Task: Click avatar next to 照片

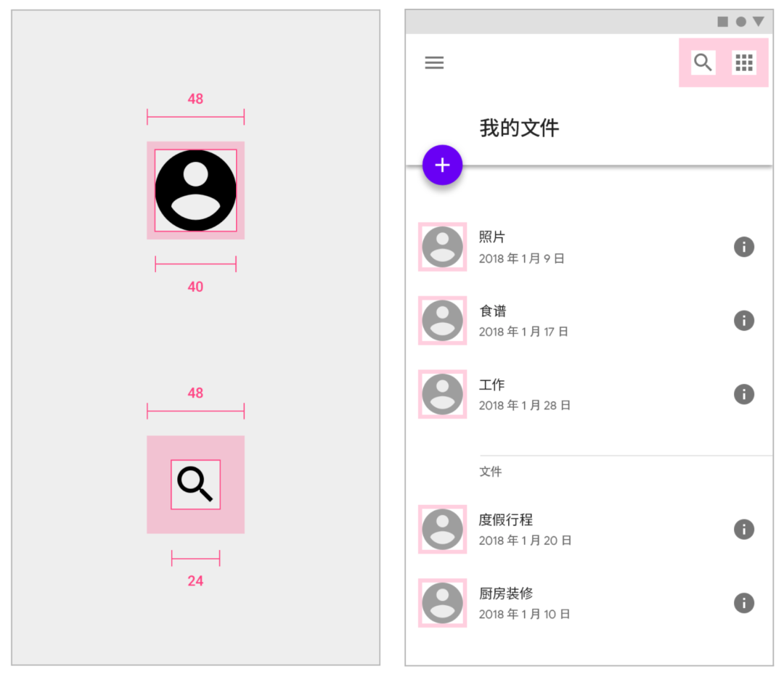Action: 443,247
